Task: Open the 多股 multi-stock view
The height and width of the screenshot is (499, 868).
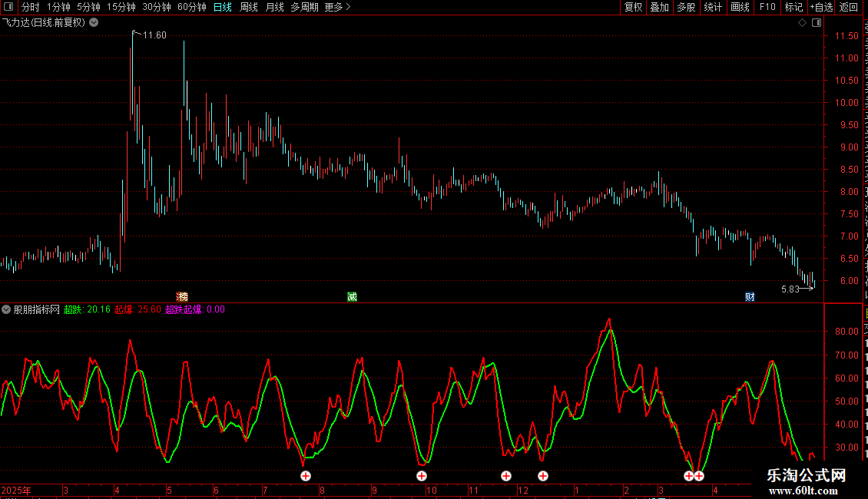Action: click(686, 7)
